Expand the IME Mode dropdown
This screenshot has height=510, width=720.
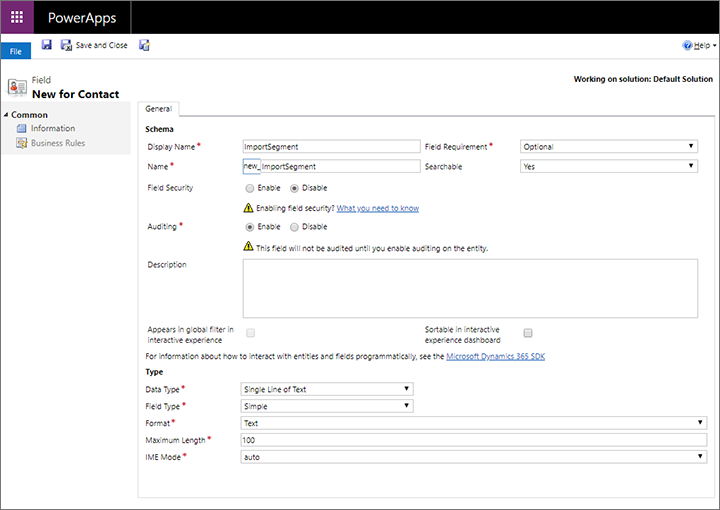click(x=474, y=456)
